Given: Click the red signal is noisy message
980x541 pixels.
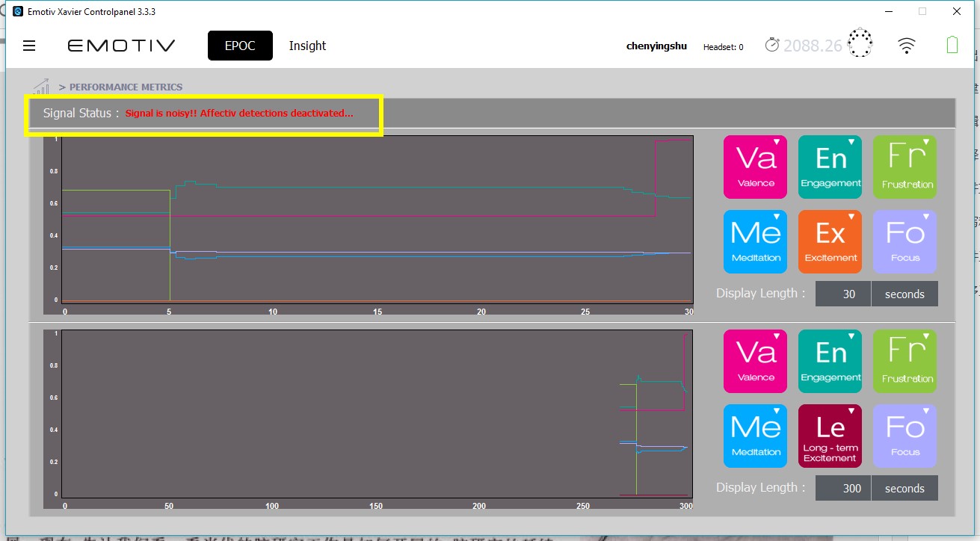Looking at the screenshot, I should [x=239, y=114].
